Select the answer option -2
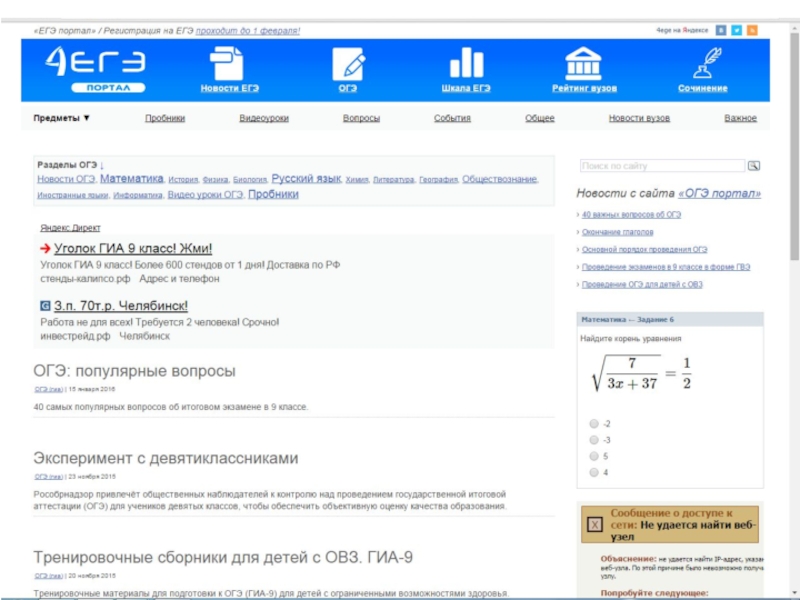 pos(594,424)
